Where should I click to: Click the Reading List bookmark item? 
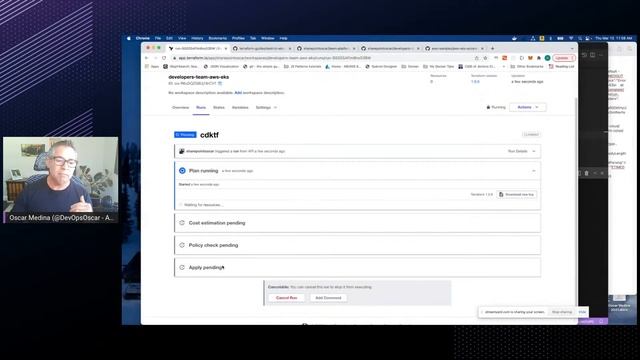tap(562, 66)
